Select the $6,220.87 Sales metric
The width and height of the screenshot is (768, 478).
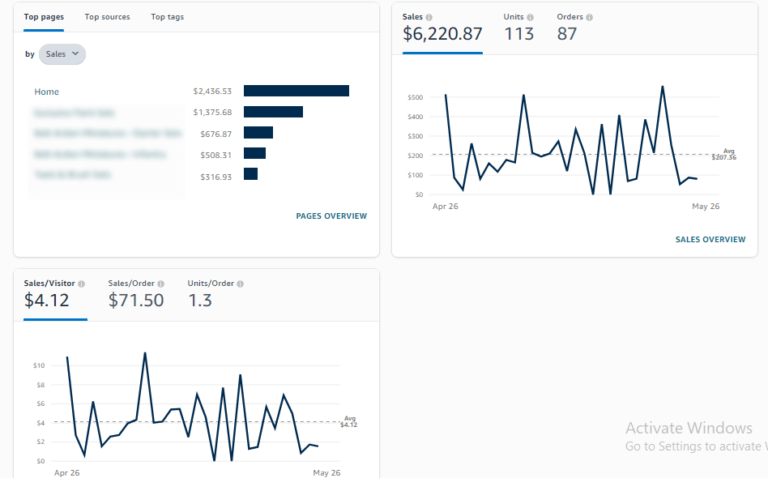(442, 34)
